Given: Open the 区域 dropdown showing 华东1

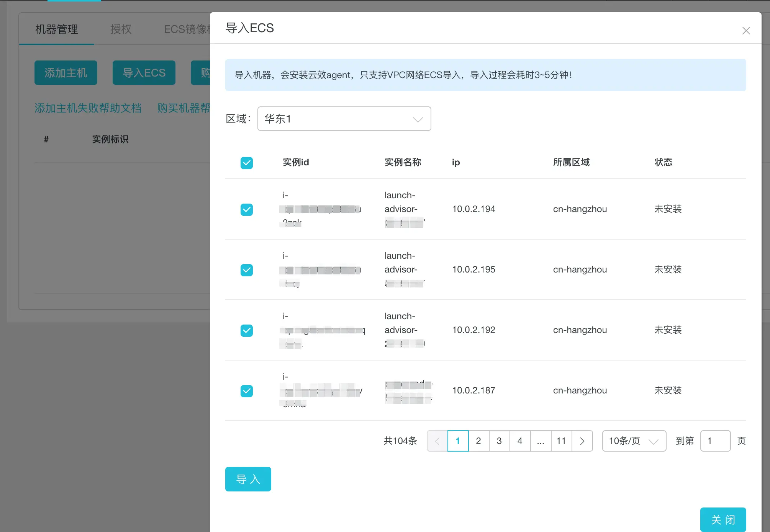Looking at the screenshot, I should [x=344, y=119].
